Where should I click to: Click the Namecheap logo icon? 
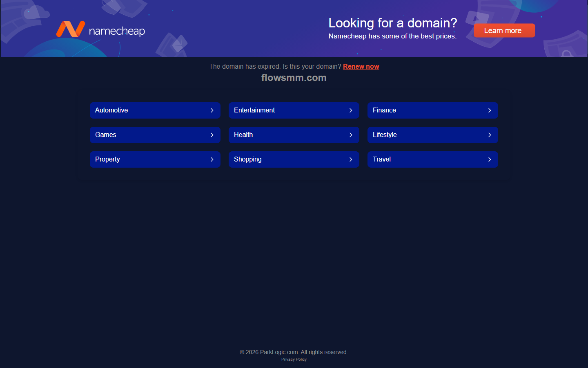coord(71,29)
